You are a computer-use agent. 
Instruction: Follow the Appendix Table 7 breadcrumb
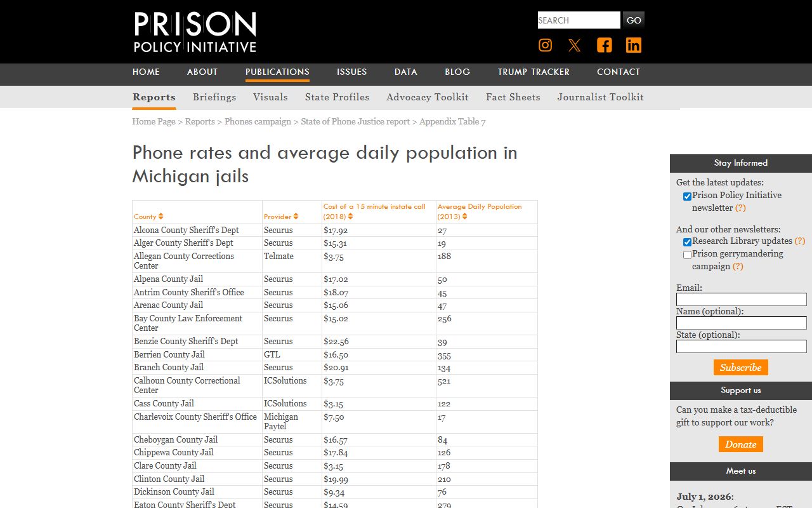tap(452, 121)
